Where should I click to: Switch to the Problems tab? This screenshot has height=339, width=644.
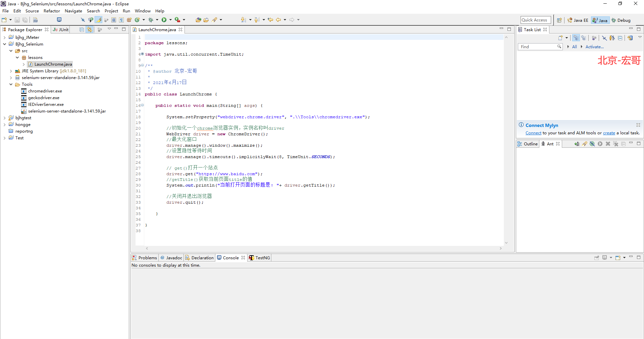point(147,258)
